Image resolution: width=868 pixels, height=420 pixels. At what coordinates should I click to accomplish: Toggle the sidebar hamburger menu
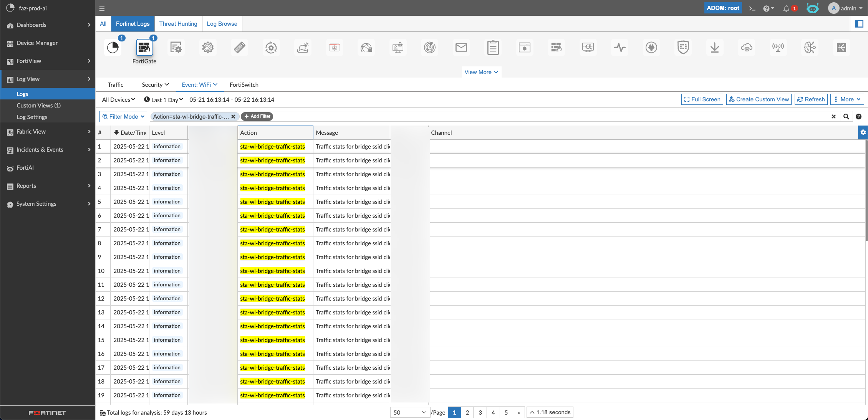point(102,8)
